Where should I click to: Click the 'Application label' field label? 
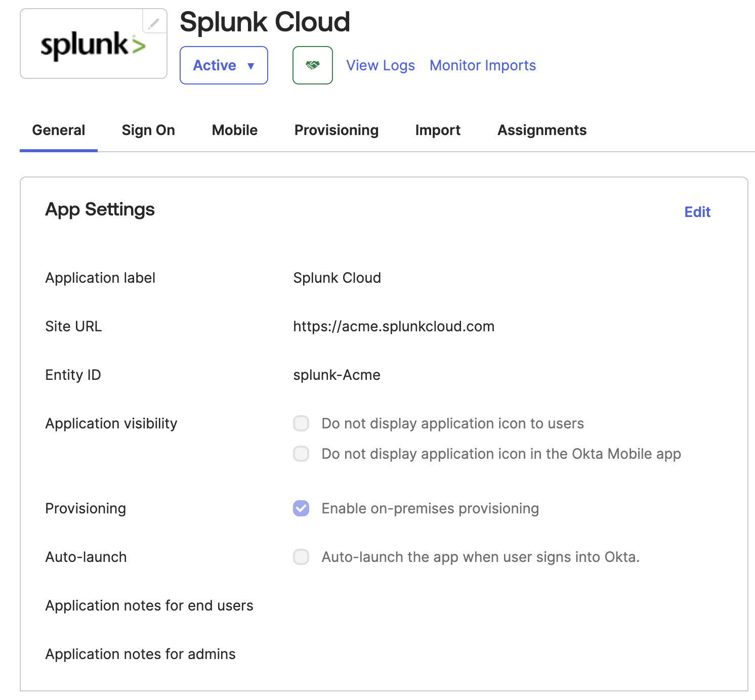point(100,278)
